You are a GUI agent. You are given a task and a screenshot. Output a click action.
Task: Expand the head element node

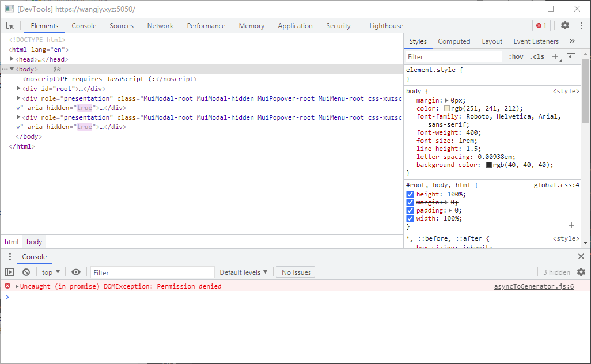tap(12, 59)
